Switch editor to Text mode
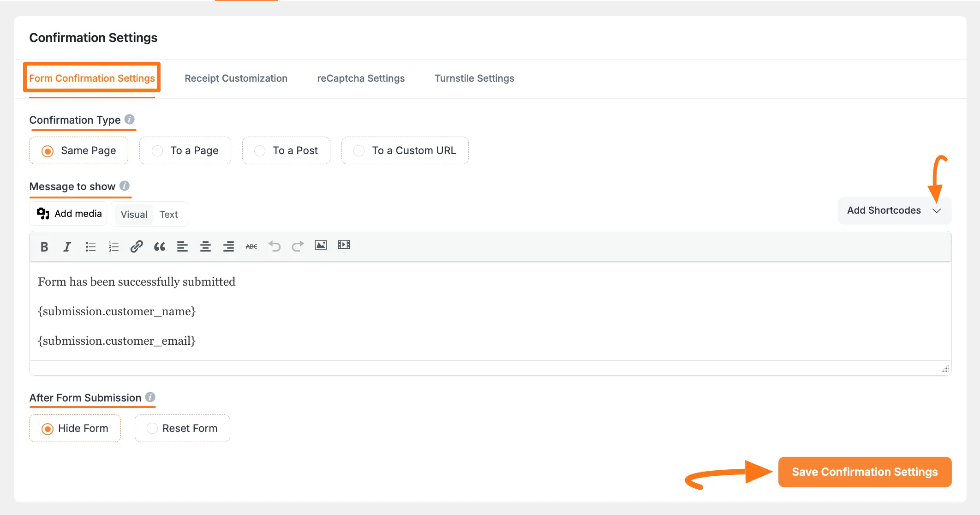This screenshot has width=980, height=515. [168, 214]
